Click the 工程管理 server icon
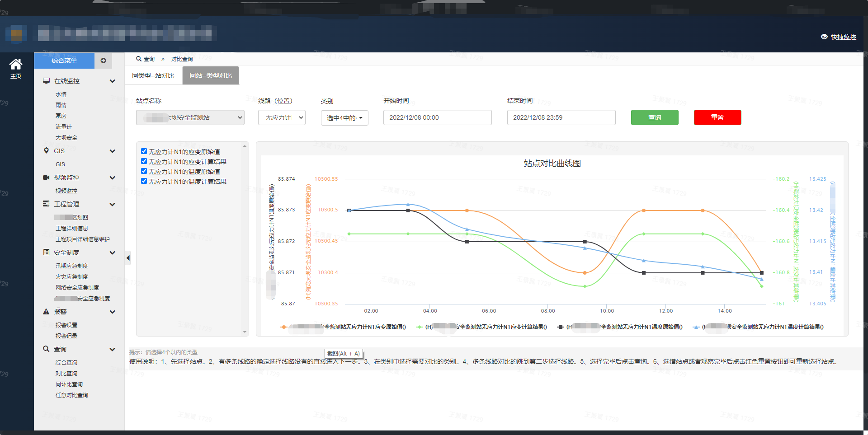Viewport: 868px width, 435px height. tap(46, 204)
